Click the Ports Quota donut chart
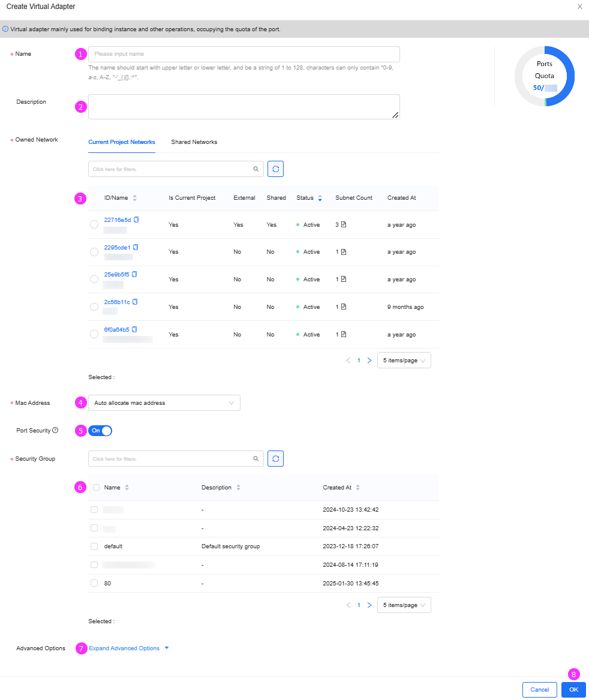The height and width of the screenshot is (700, 589). [x=545, y=76]
